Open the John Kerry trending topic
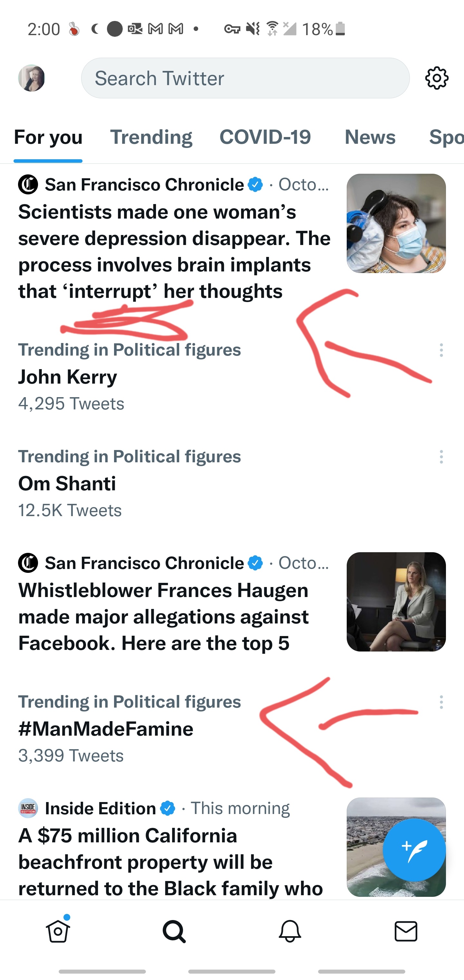Image resolution: width=464 pixels, height=980 pixels. tap(68, 377)
